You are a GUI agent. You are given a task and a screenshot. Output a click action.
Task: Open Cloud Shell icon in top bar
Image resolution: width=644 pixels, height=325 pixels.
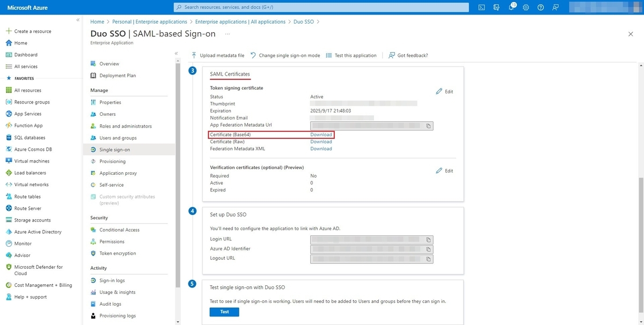(482, 8)
